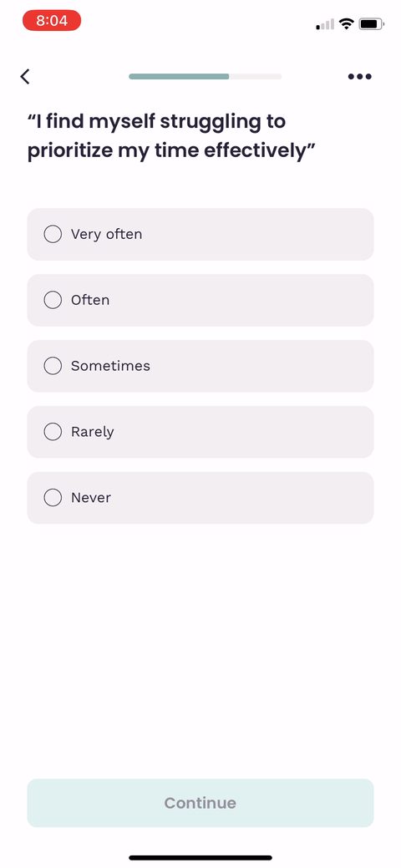401x868 pixels.
Task: Select the Never radio button
Action: 53,498
